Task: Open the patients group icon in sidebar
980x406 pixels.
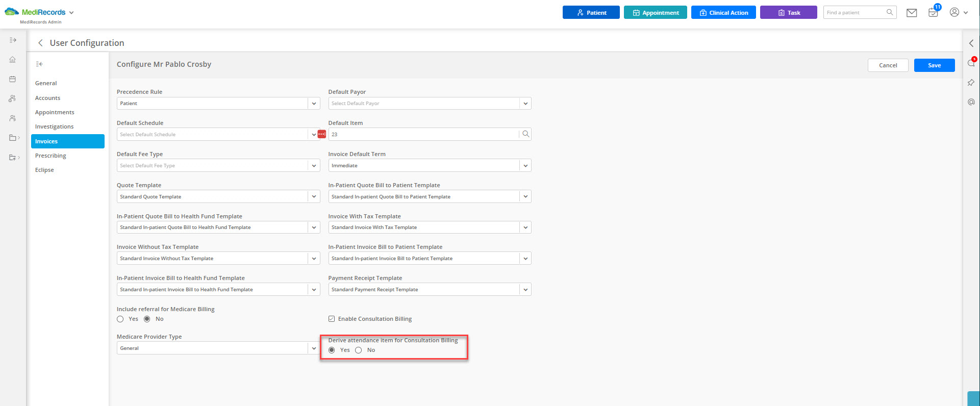Action: pos(13,98)
